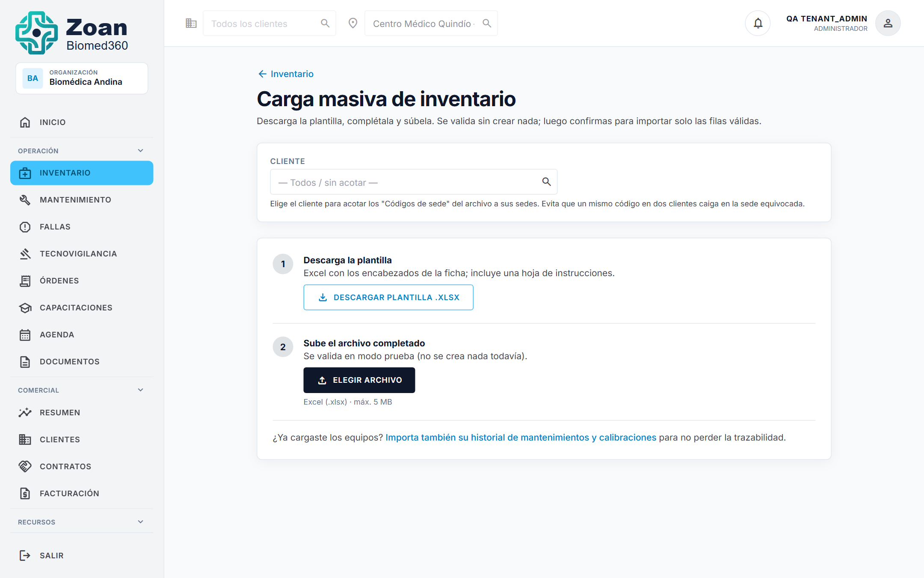Click Salir to log out
The height and width of the screenshot is (578, 924).
point(82,556)
